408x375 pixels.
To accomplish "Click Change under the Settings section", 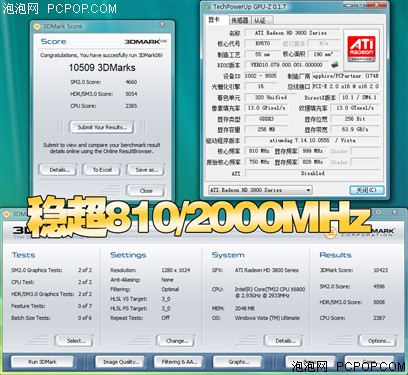I will click(176, 341).
